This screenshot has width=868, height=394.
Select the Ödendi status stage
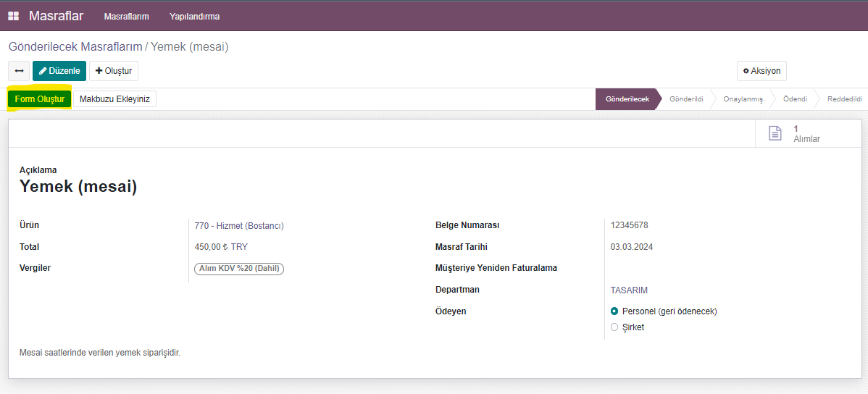pos(795,99)
